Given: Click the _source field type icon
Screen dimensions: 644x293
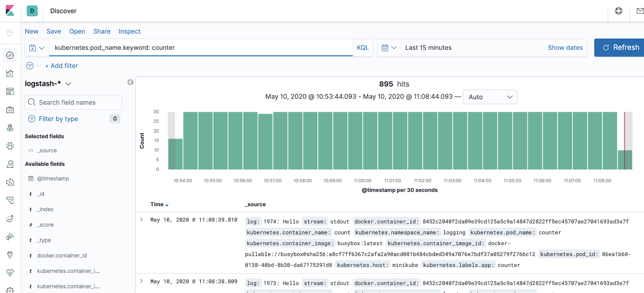Looking at the screenshot, I should coord(31,151).
